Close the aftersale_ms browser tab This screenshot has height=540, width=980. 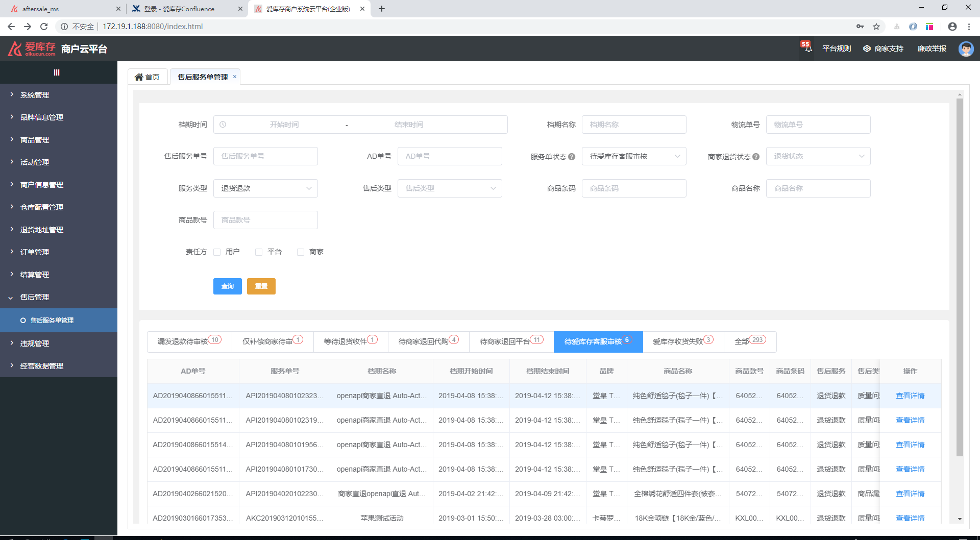(118, 9)
